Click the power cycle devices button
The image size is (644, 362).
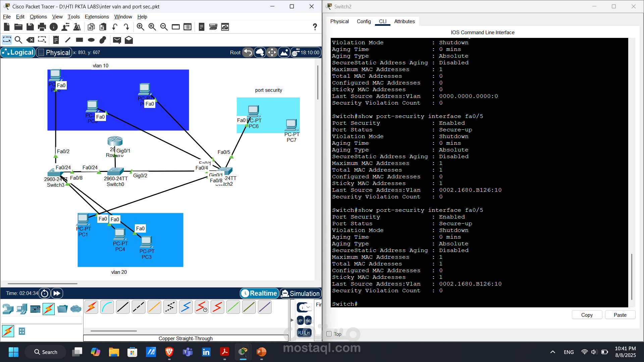45,293
